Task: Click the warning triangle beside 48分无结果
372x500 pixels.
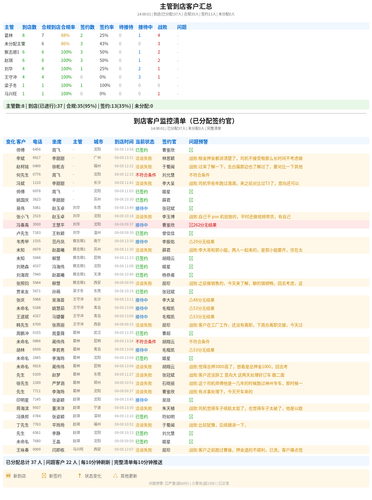Action: coord(191,300)
